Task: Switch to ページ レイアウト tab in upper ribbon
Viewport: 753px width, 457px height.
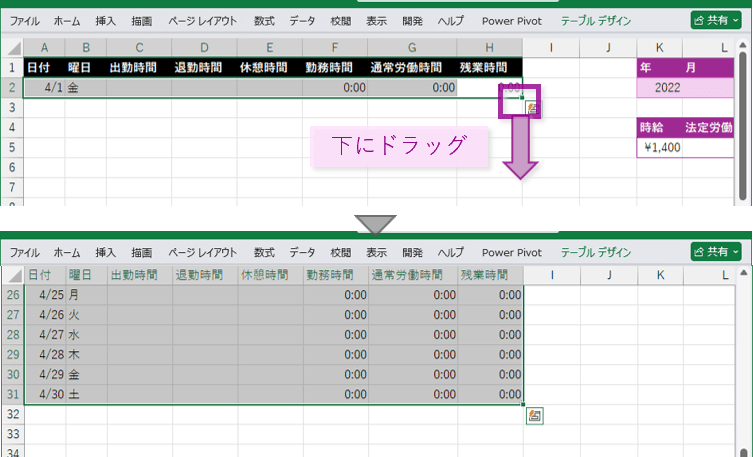Action: 203,21
